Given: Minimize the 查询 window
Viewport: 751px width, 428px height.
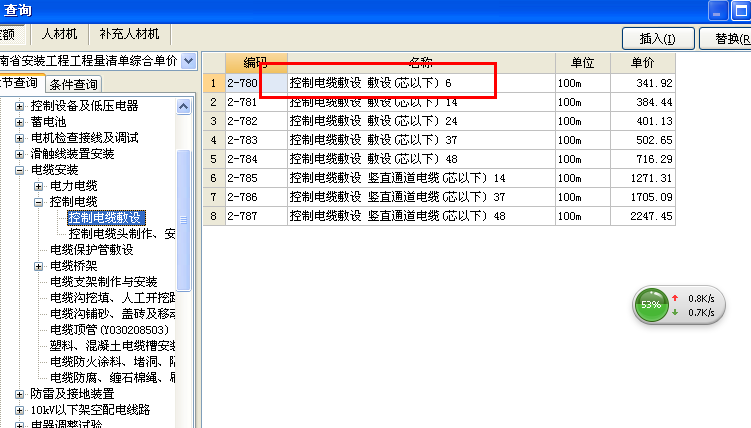Looking at the screenshot, I should (x=718, y=11).
